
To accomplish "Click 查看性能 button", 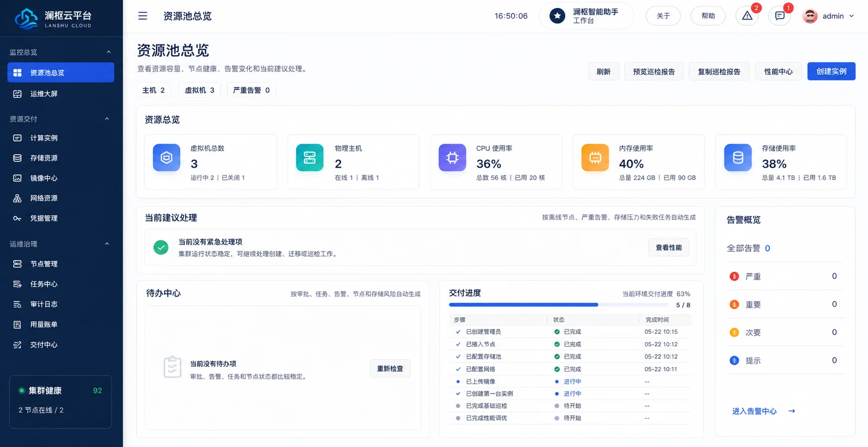I will click(x=668, y=247).
